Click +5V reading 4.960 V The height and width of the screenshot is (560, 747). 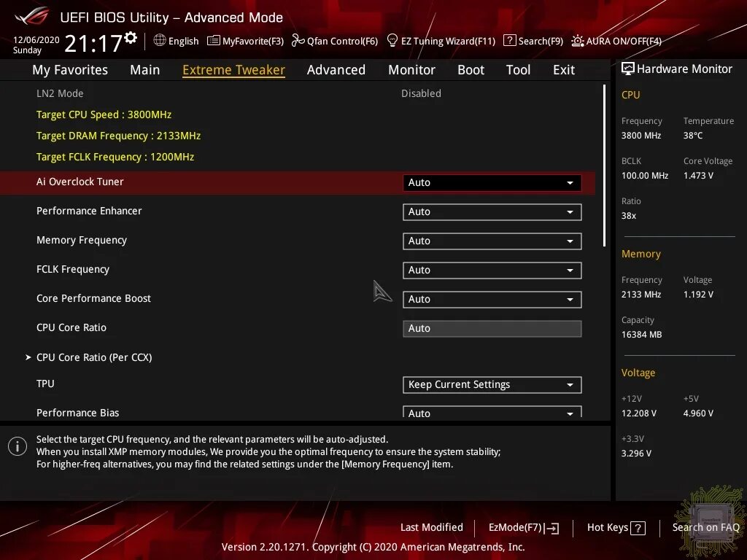click(x=698, y=413)
